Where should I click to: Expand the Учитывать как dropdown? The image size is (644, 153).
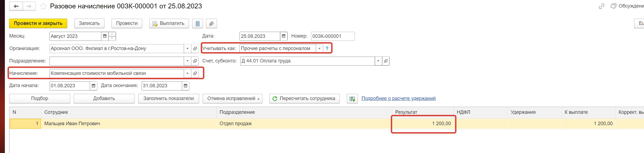coord(319,48)
